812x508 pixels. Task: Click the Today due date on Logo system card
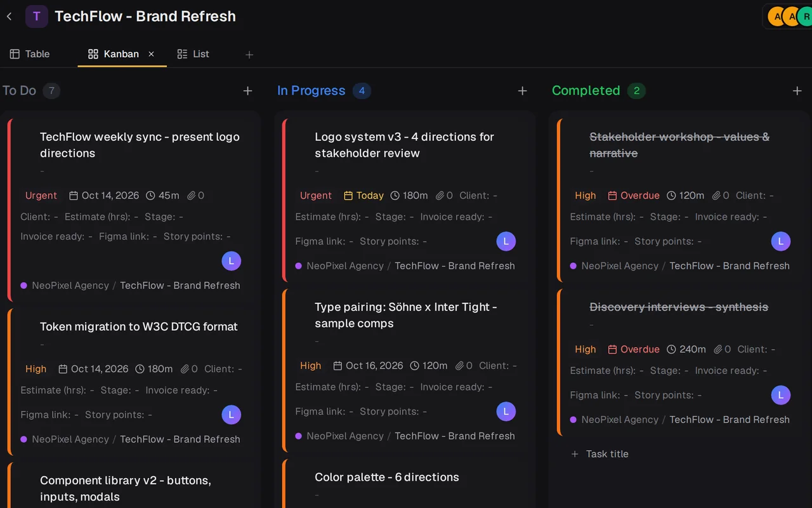[364, 196]
